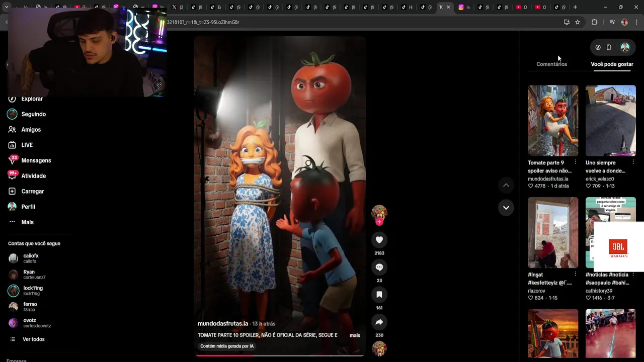Go to previous video up arrow
Viewport: 644px width, 362px height.
(x=506, y=185)
